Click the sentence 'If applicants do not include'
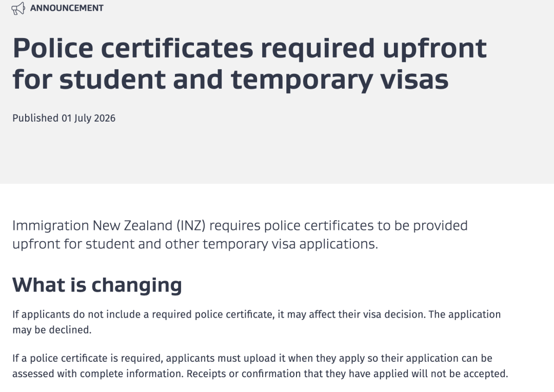The image size is (554, 392). click(x=219, y=314)
